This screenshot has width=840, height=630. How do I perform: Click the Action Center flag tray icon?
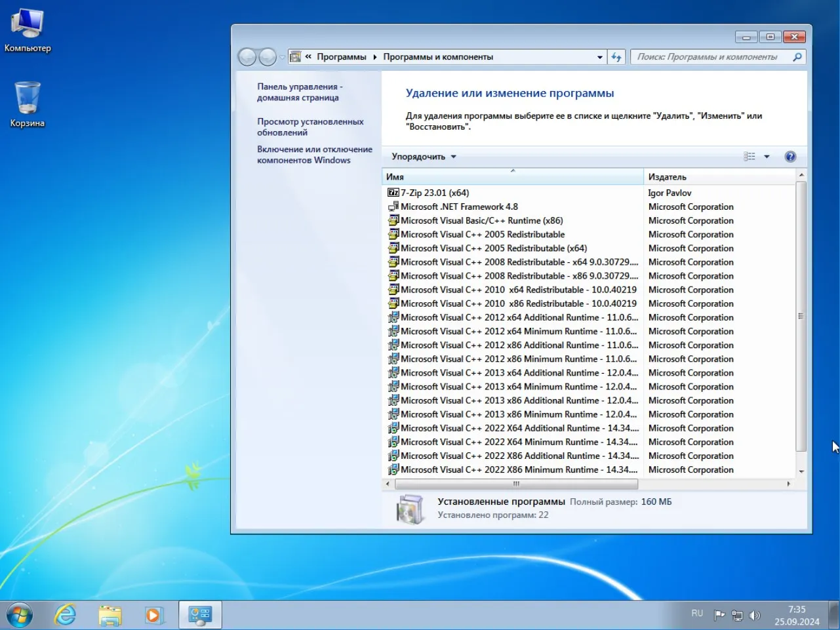[719, 615]
